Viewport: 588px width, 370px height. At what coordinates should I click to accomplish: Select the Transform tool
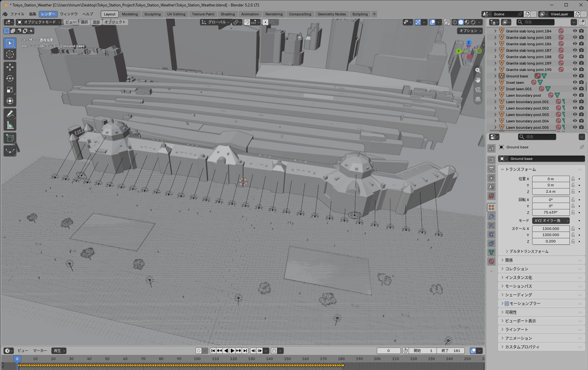click(x=10, y=101)
